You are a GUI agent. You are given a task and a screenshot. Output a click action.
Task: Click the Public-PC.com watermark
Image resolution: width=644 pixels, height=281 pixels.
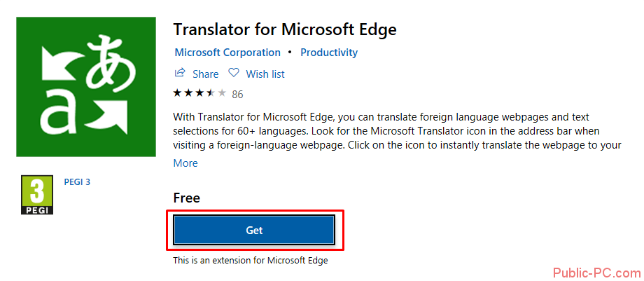tap(596, 272)
